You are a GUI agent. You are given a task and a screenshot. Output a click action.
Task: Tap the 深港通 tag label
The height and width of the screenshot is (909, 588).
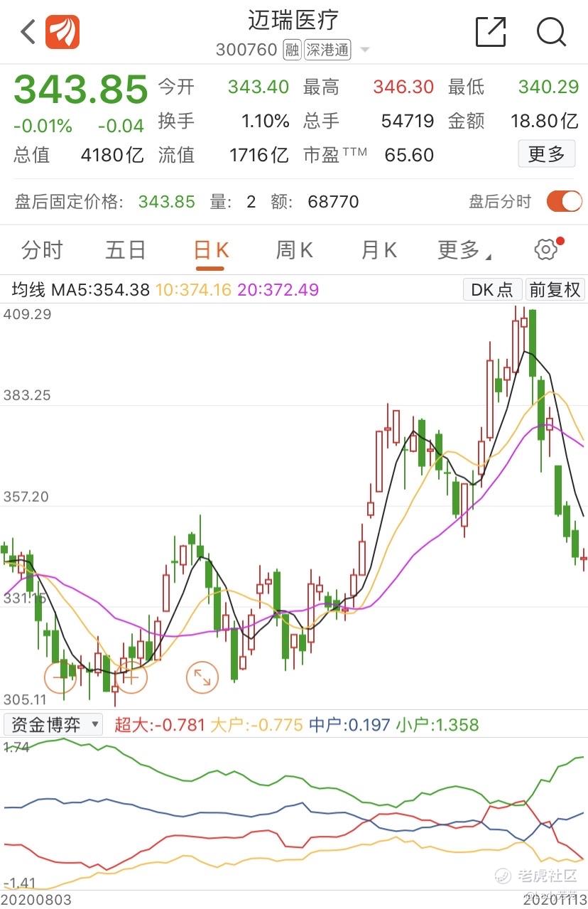click(327, 50)
